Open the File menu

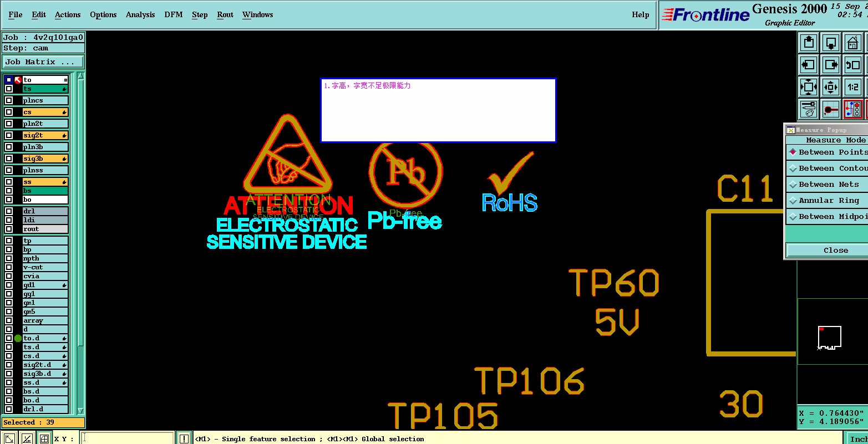pyautogui.click(x=16, y=14)
